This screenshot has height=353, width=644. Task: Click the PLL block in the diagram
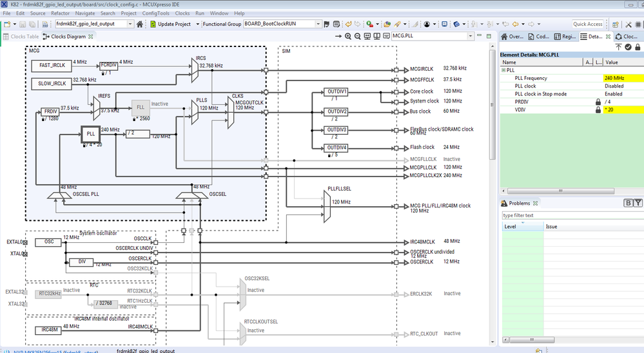coord(90,134)
